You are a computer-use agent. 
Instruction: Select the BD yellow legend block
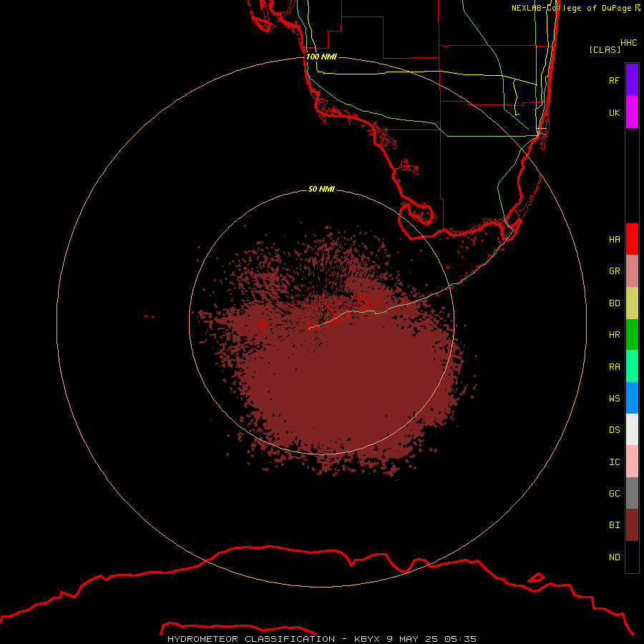click(632, 303)
